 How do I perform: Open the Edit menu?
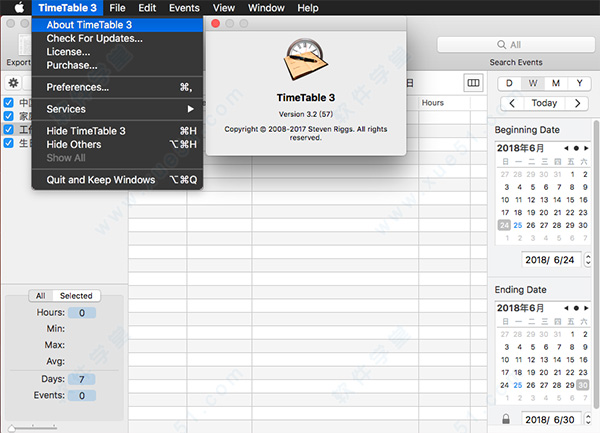(x=147, y=8)
